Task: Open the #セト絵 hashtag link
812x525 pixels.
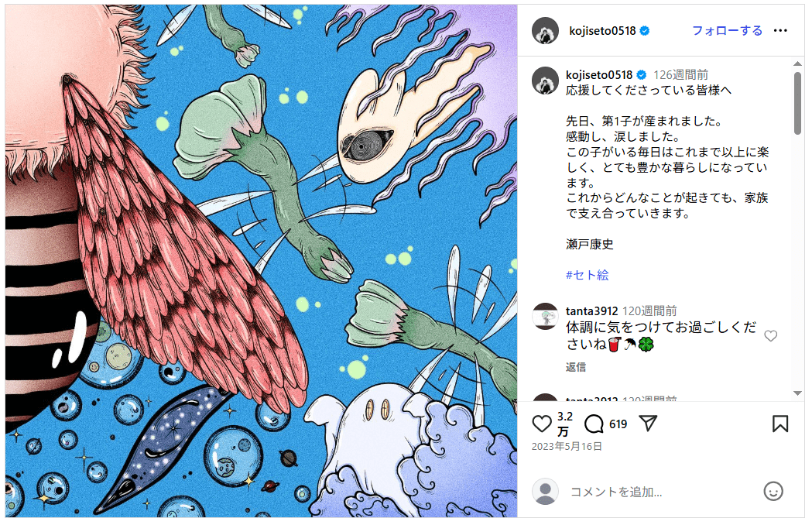Action: 588,275
